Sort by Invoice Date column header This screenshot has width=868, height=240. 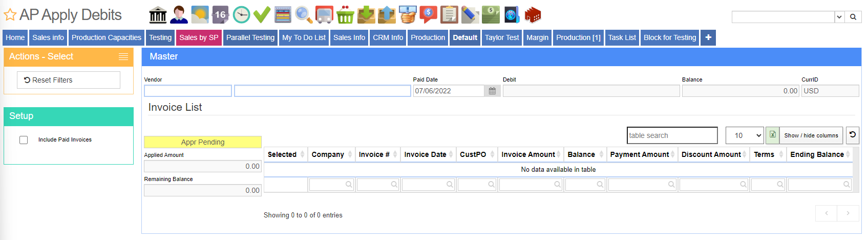429,154
